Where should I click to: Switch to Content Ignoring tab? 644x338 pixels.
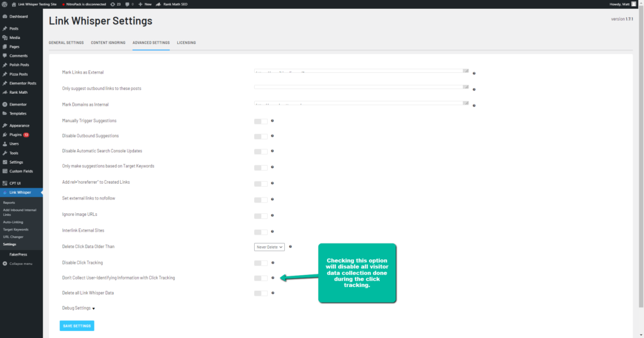(x=108, y=42)
